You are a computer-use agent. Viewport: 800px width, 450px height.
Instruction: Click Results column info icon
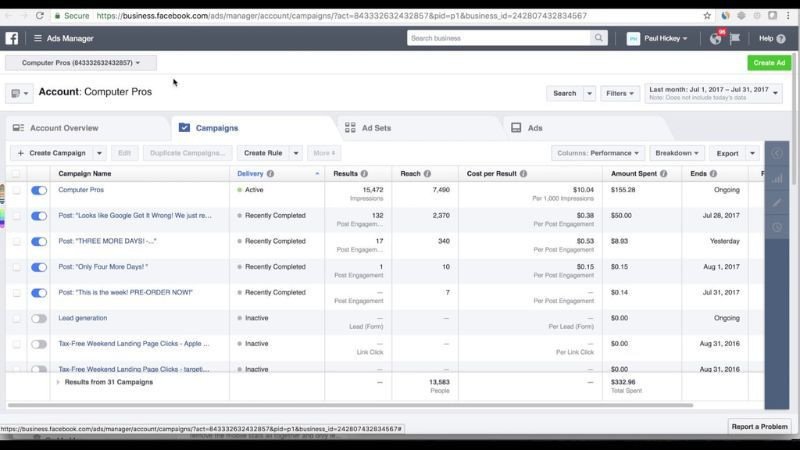point(364,173)
